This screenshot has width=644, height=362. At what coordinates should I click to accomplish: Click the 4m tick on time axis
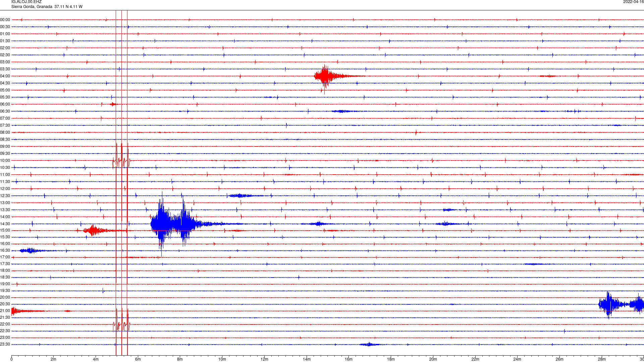point(96,359)
